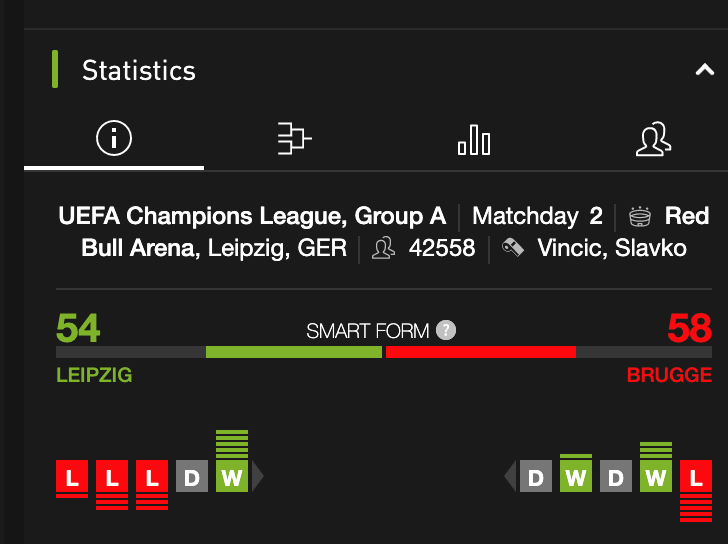Collapse the Statistics section chevron
This screenshot has height=544, width=728.
point(704,70)
